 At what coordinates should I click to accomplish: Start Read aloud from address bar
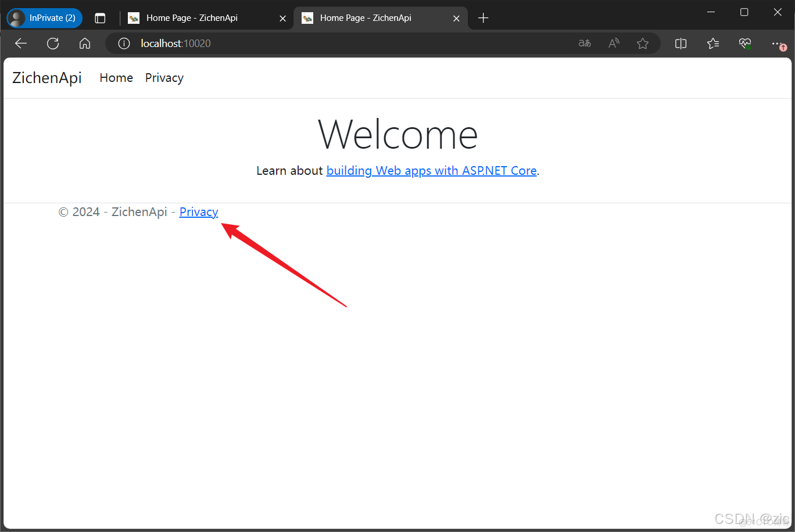click(x=614, y=44)
